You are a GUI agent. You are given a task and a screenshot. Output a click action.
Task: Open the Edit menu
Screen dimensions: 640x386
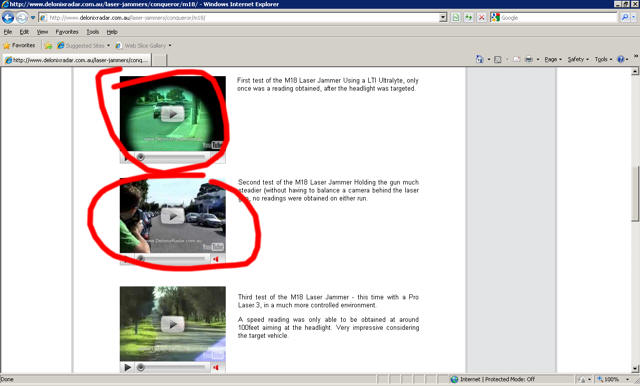pyautogui.click(x=24, y=32)
